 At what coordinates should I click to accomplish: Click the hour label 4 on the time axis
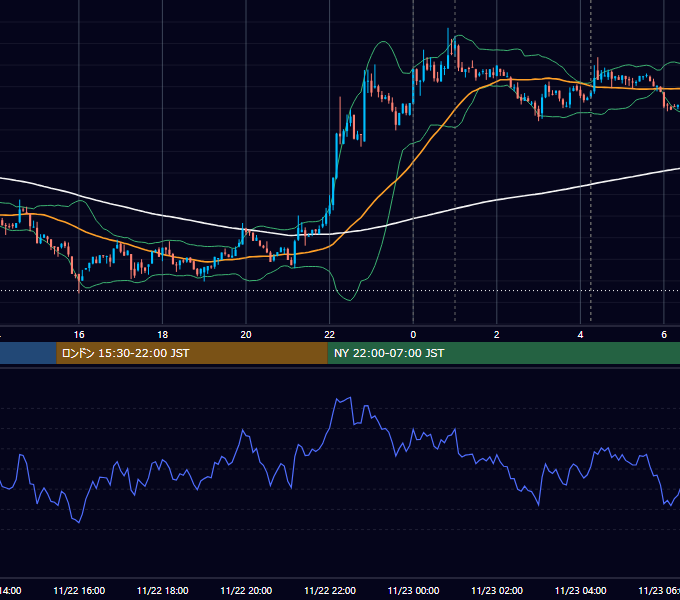coord(580,334)
